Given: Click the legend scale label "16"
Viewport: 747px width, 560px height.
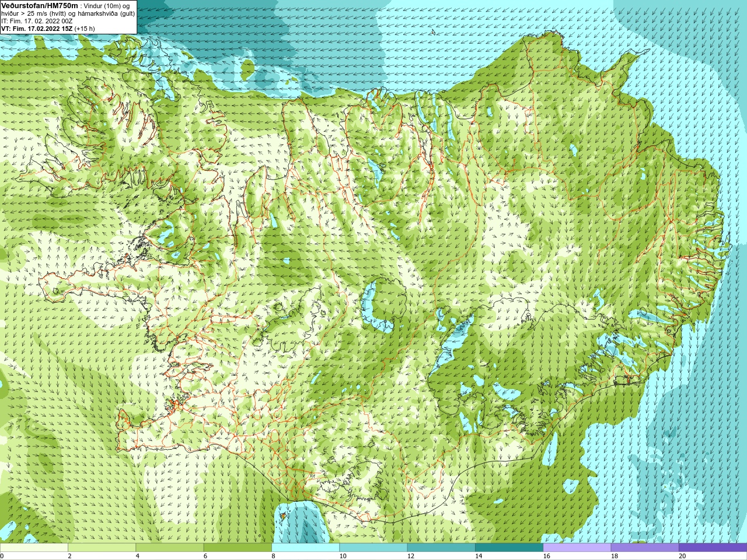Looking at the screenshot, I should click(546, 556).
